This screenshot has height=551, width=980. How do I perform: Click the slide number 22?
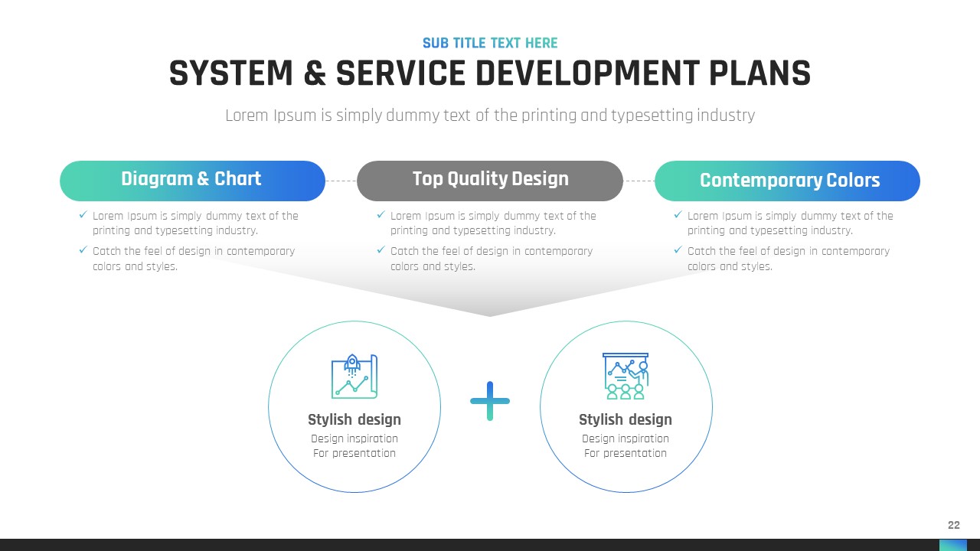(x=953, y=525)
